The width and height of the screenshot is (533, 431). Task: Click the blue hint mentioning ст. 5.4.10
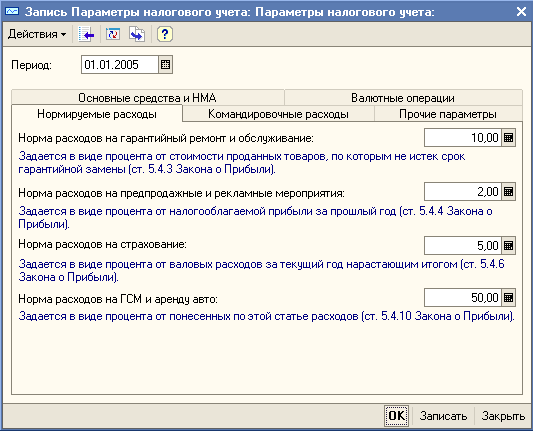click(x=266, y=316)
